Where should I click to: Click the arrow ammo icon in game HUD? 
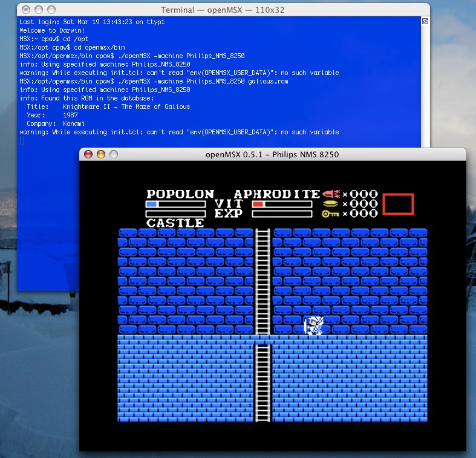tap(331, 194)
